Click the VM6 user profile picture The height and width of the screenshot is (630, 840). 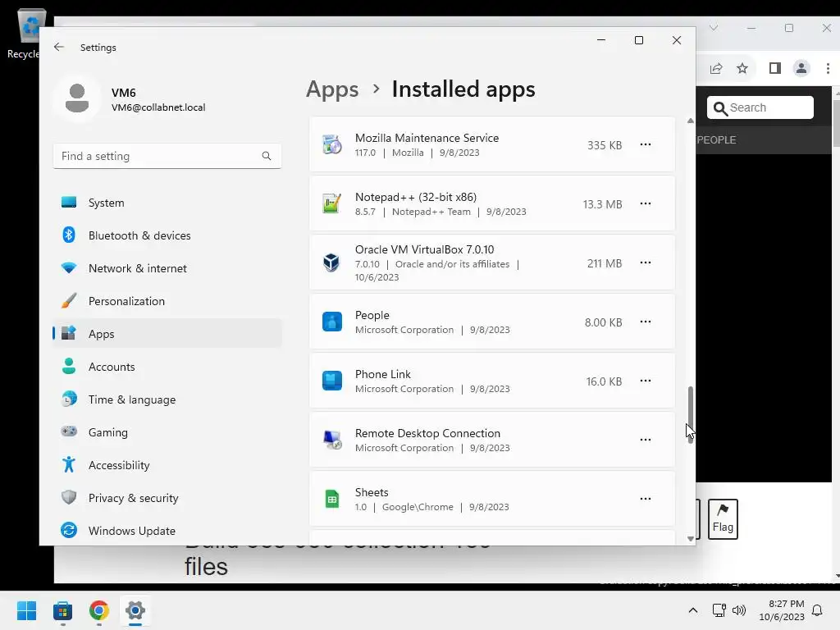pyautogui.click(x=77, y=98)
